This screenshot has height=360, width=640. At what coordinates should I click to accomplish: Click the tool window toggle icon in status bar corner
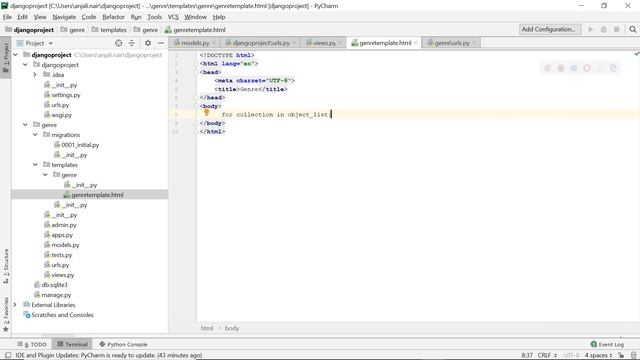coord(8,355)
